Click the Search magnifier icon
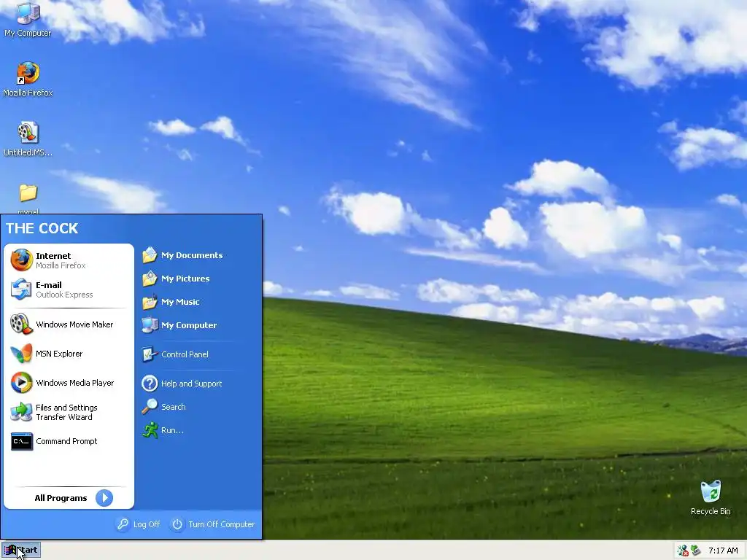 (150, 407)
